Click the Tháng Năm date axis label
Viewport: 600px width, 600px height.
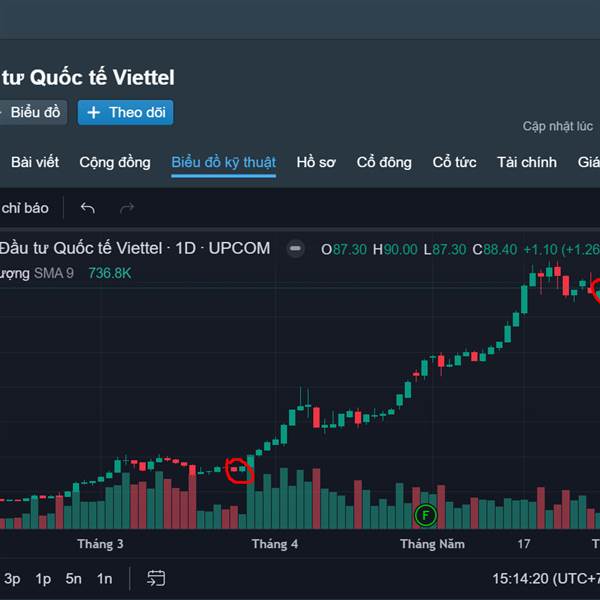(x=432, y=544)
